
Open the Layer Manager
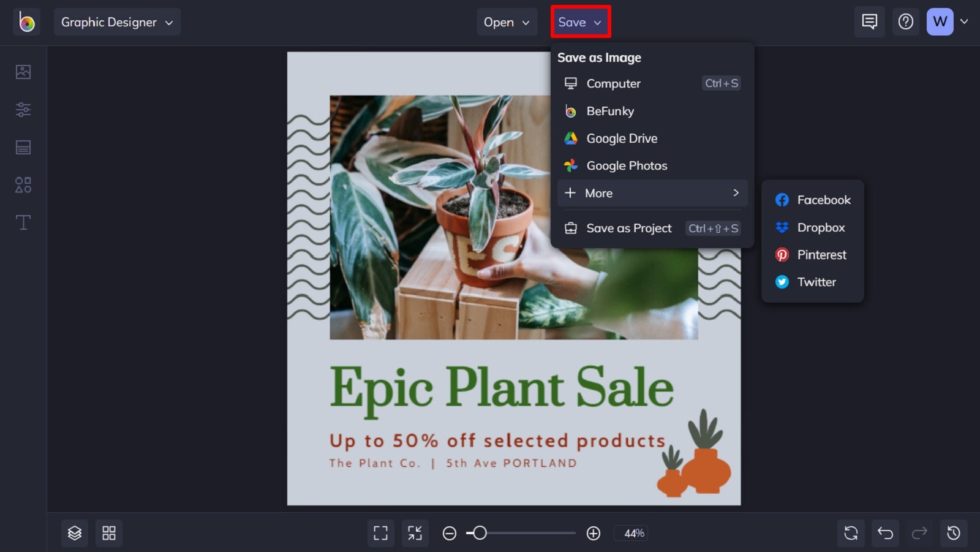coord(75,532)
